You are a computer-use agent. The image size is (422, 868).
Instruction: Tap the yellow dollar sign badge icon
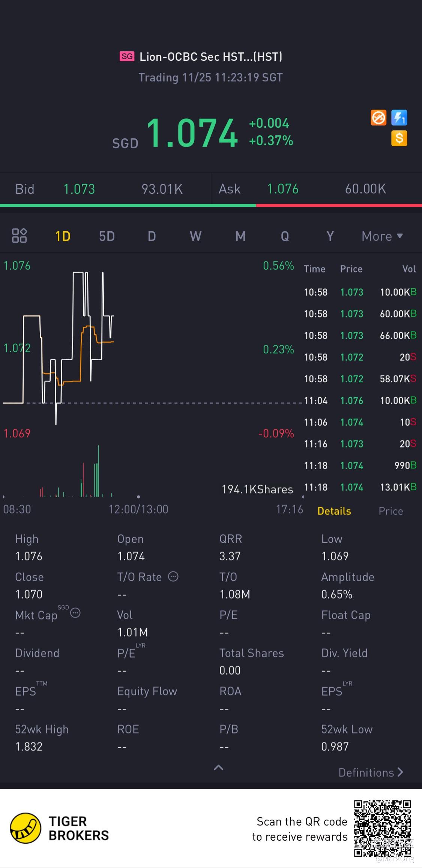[x=399, y=138]
